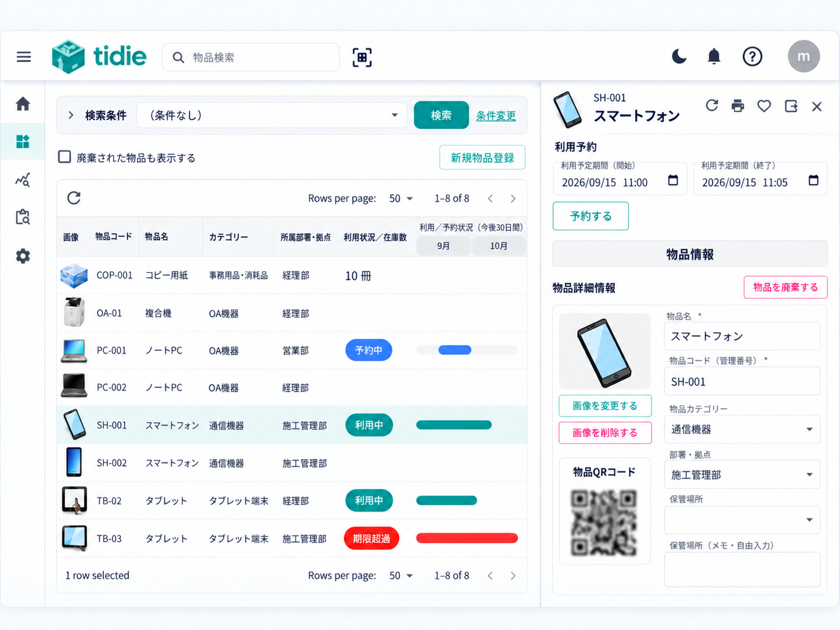Screen dimensions: 840x630
Task: Open the start date calendar picker
Action: point(673,180)
